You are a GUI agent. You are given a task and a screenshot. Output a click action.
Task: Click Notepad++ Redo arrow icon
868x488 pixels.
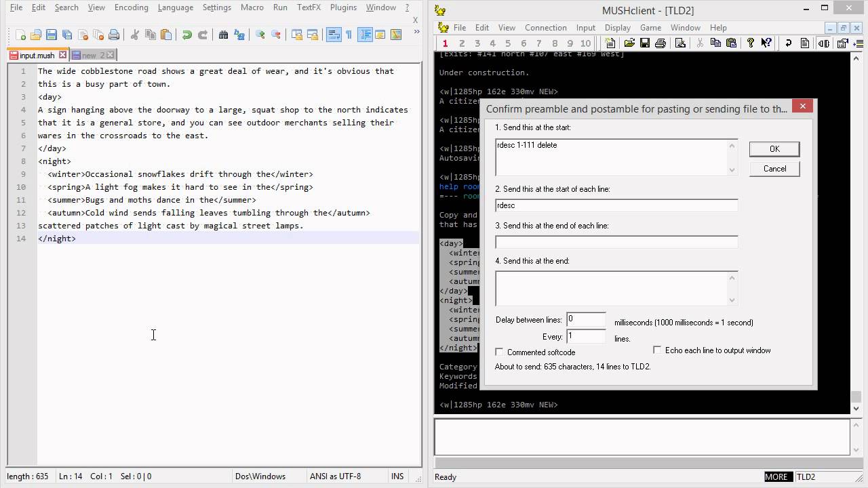point(202,35)
